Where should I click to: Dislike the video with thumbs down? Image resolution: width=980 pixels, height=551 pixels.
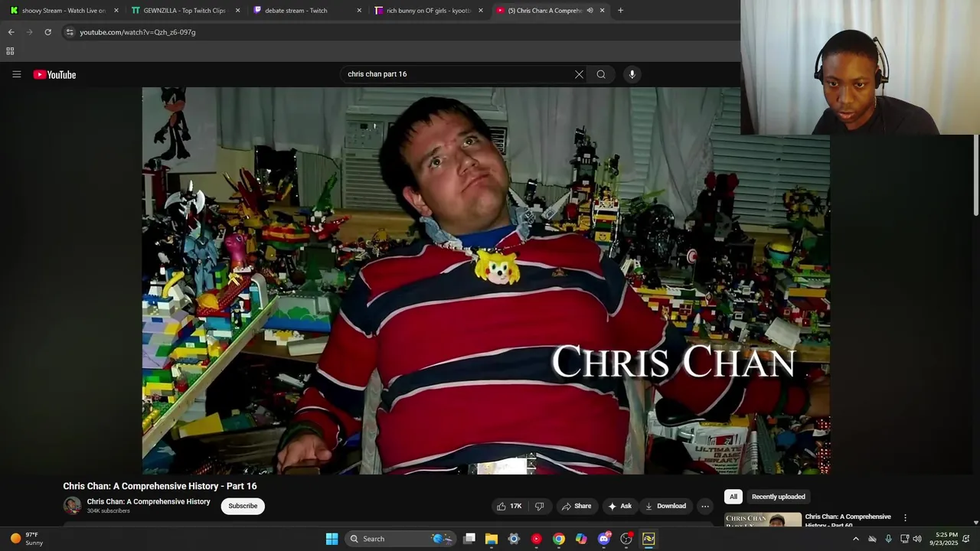tap(539, 506)
